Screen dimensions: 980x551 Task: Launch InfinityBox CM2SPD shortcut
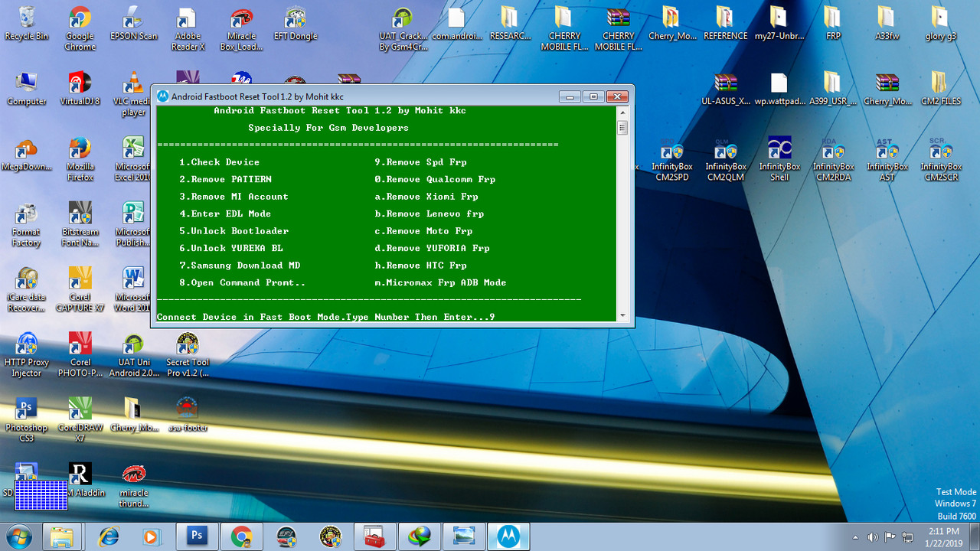[671, 159]
